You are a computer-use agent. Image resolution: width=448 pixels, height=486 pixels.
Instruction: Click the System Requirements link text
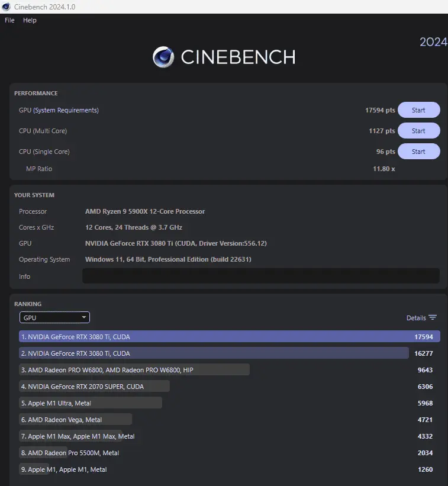[66, 110]
